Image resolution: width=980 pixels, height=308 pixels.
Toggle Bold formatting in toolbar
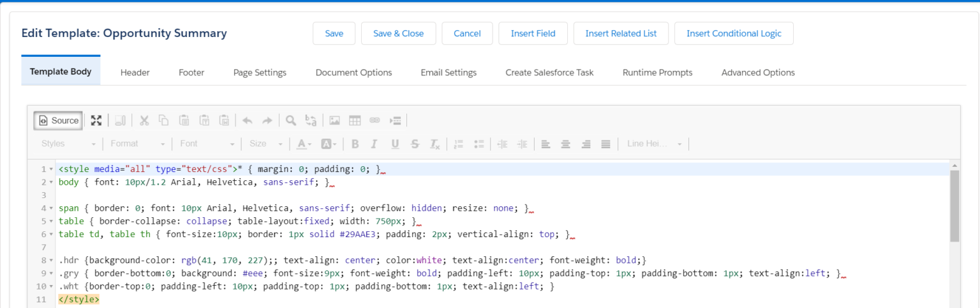click(x=355, y=144)
